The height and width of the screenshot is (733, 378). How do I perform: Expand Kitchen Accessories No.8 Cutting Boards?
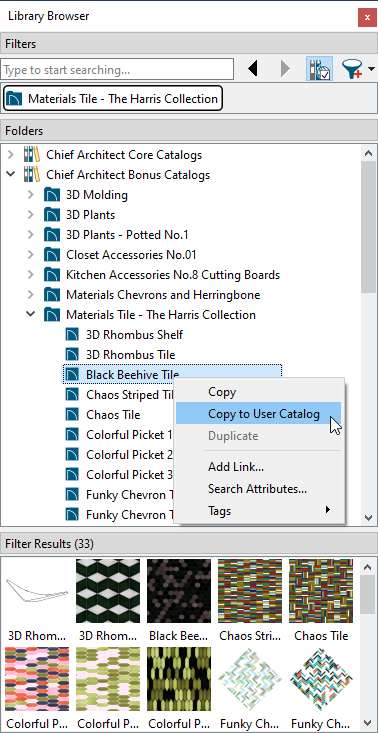[x=31, y=275]
